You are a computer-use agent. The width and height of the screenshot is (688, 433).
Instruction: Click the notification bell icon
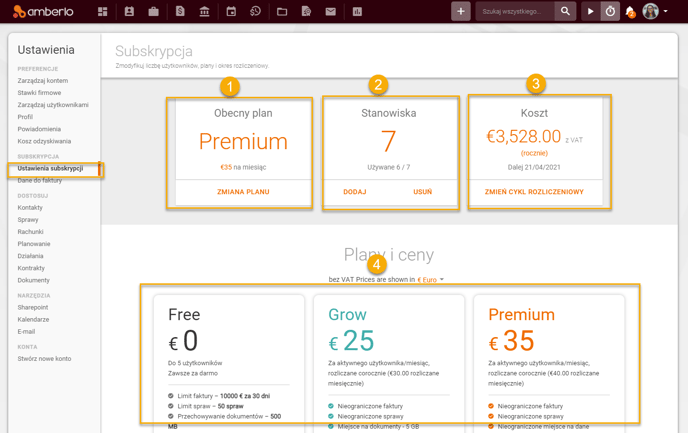click(630, 12)
